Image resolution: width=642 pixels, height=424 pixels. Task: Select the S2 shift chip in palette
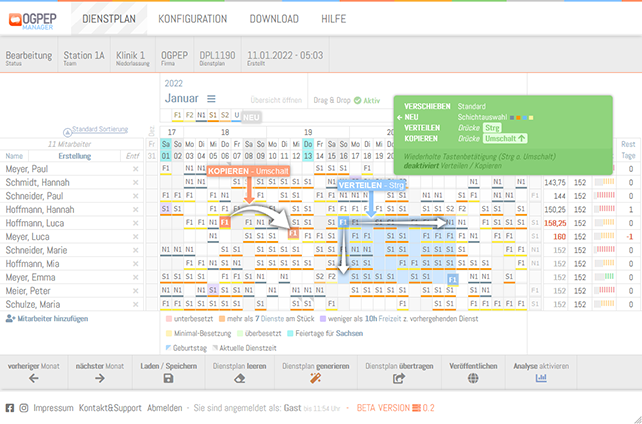click(x=225, y=116)
